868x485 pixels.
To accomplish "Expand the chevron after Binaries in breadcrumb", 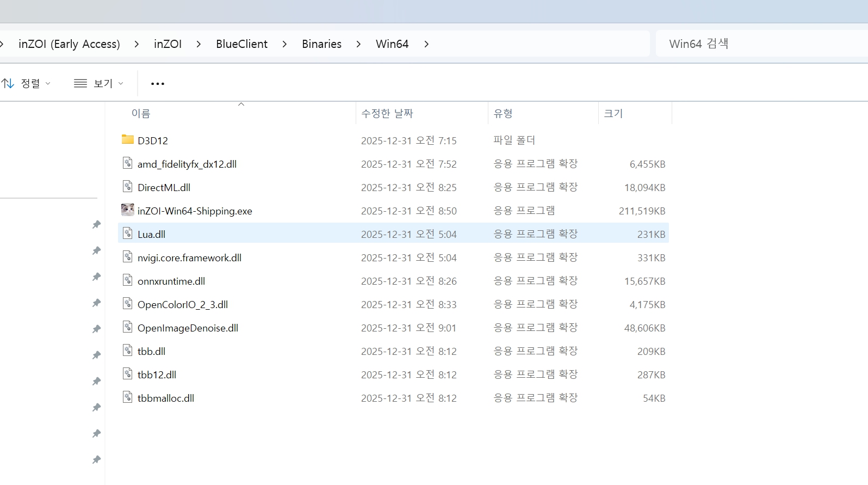I will click(x=358, y=44).
